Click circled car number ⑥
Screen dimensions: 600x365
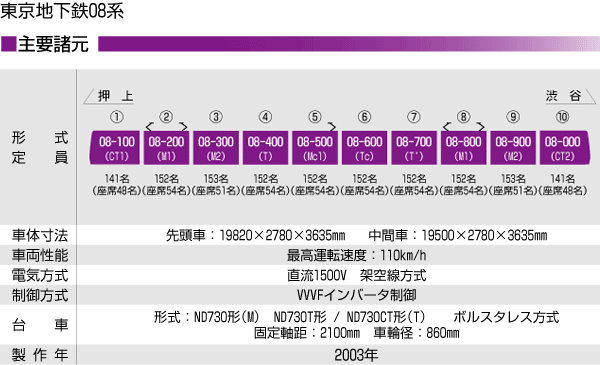(x=364, y=117)
